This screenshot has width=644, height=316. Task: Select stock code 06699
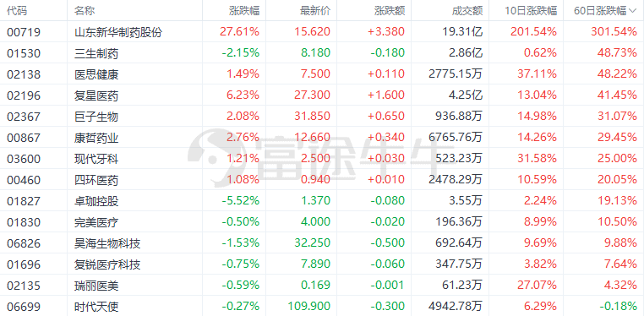(x=24, y=306)
